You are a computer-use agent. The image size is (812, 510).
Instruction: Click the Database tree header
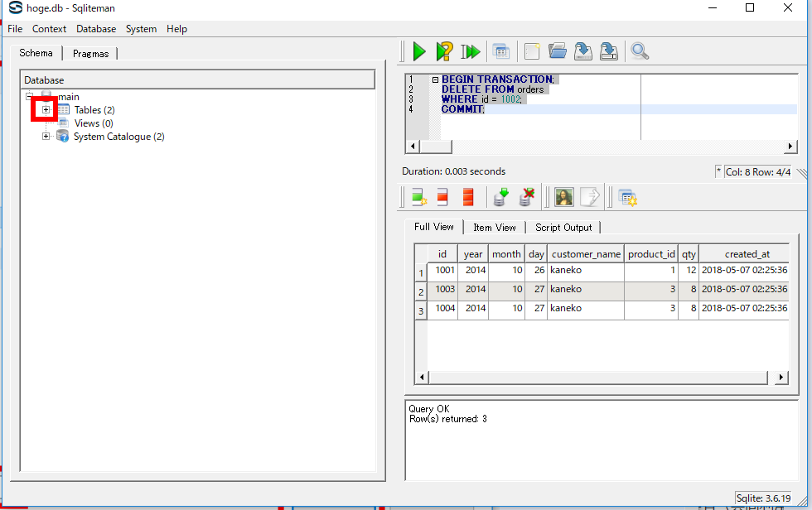tap(197, 80)
